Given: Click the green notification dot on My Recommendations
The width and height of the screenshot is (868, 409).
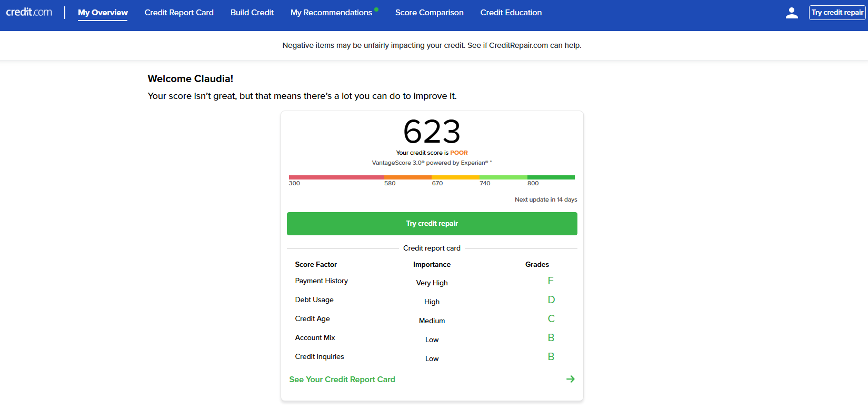Looking at the screenshot, I should pos(376,9).
